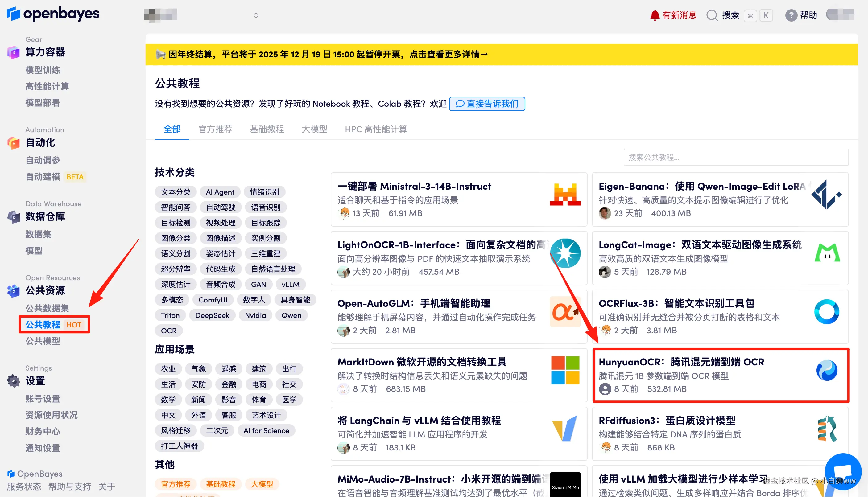Toggle the 官方推荐 orange tag filter
This screenshot has width=868, height=497.
click(x=176, y=484)
